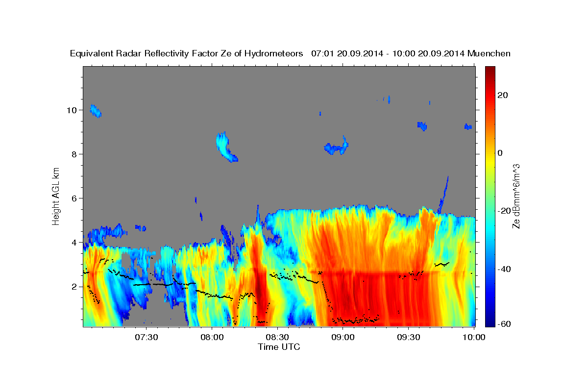Click the 09:00 time tick label
This screenshot has width=588, height=392.
coord(343,337)
